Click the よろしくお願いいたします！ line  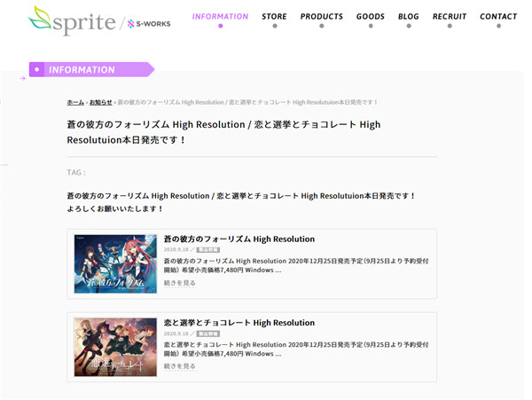pos(115,208)
